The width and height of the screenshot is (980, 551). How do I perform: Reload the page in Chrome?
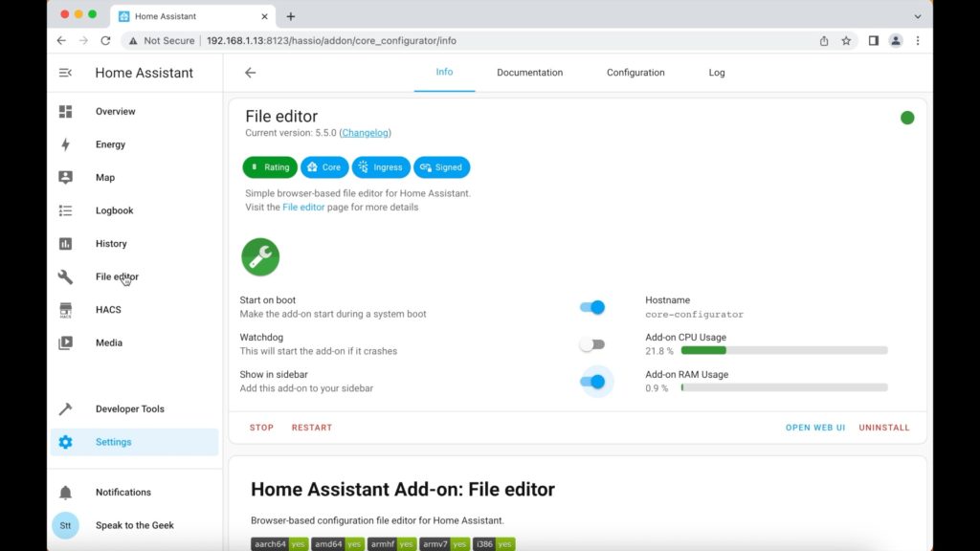tap(105, 40)
